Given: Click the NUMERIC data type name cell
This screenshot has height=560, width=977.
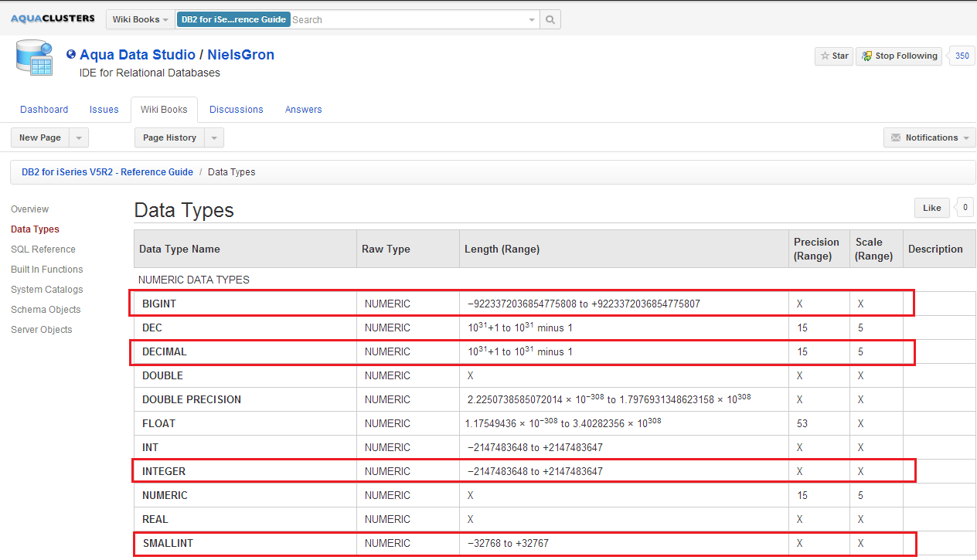Looking at the screenshot, I should (245, 495).
